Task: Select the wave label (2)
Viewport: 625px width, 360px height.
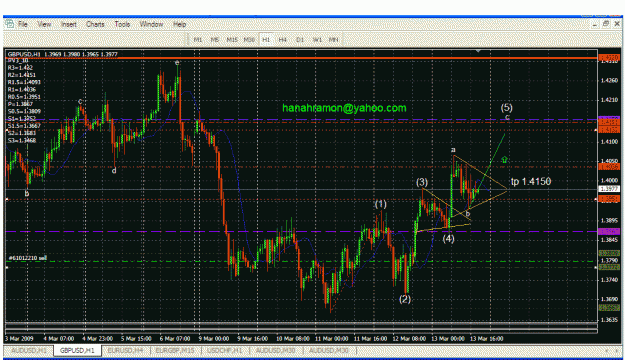Action: point(405,299)
